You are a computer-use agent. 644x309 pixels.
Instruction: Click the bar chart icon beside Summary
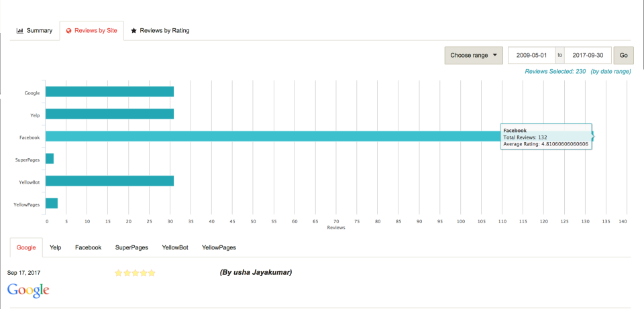pos(19,30)
